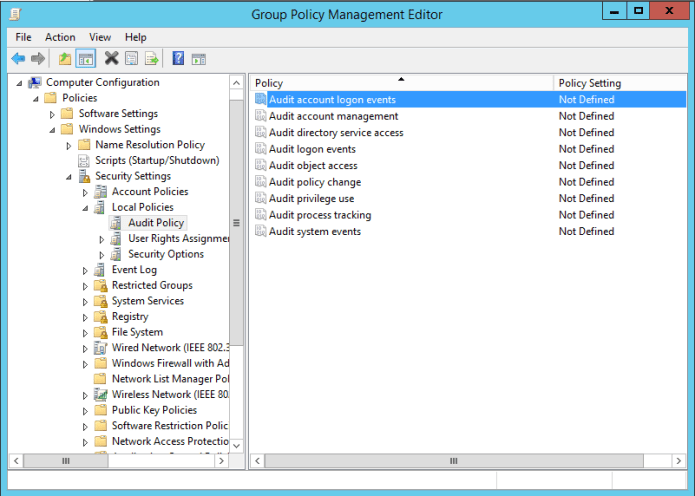Viewport: 695px width, 496px height.
Task: Sort by the Policy Setting column header
Action: tap(589, 83)
